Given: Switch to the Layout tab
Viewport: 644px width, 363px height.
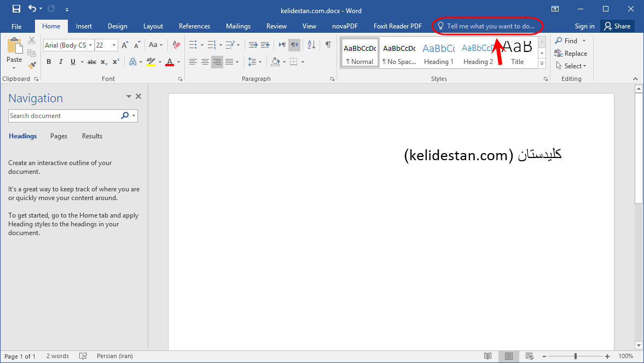Looking at the screenshot, I should 153,26.
